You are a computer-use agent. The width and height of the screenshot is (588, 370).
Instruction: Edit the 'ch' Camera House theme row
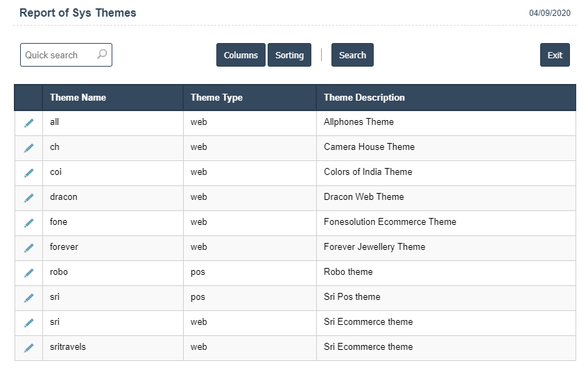pos(28,148)
